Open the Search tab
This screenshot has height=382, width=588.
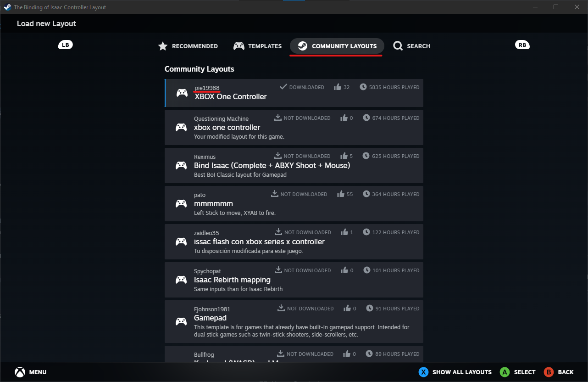pyautogui.click(x=411, y=46)
